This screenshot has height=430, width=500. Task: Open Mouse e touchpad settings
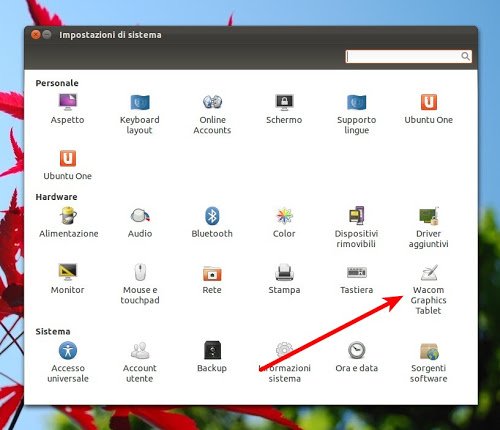click(140, 284)
